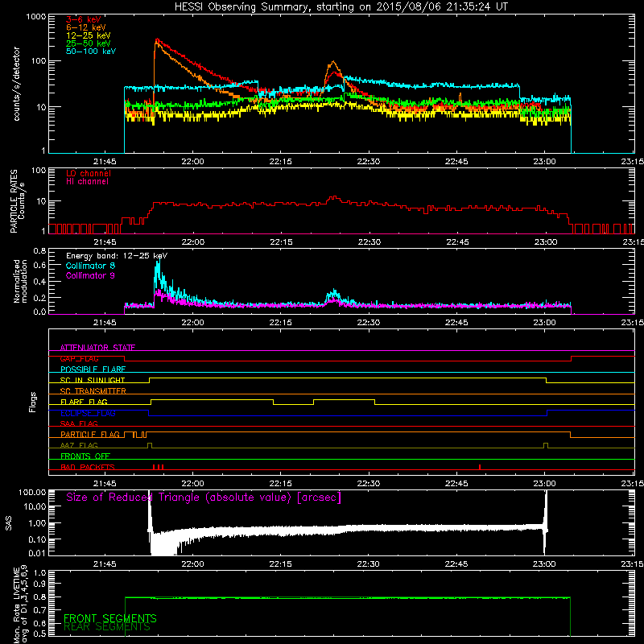Click 22:15 time label under SAS plot
The width and height of the screenshot is (644, 644).
280,564
